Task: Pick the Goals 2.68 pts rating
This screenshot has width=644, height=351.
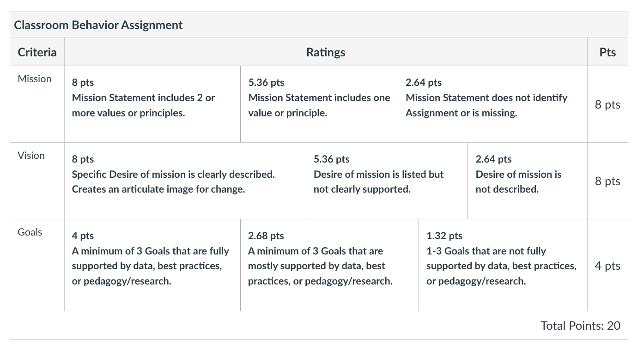Action: pos(329,265)
